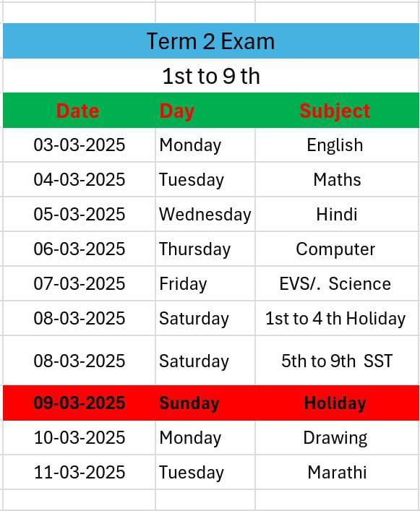Select the 1st to 4 th Holiday cell
The height and width of the screenshot is (511, 420).
337,318
